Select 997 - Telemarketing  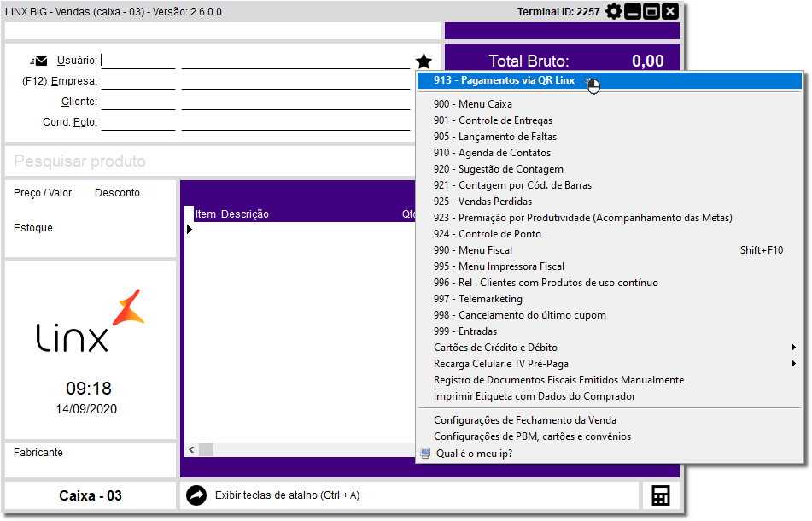[x=610, y=299]
